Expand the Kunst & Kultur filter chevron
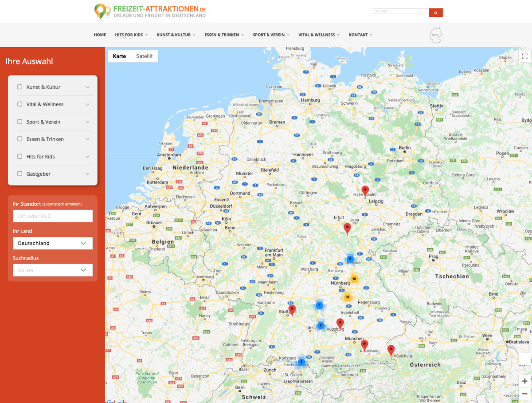The height and width of the screenshot is (403, 532). coord(87,87)
